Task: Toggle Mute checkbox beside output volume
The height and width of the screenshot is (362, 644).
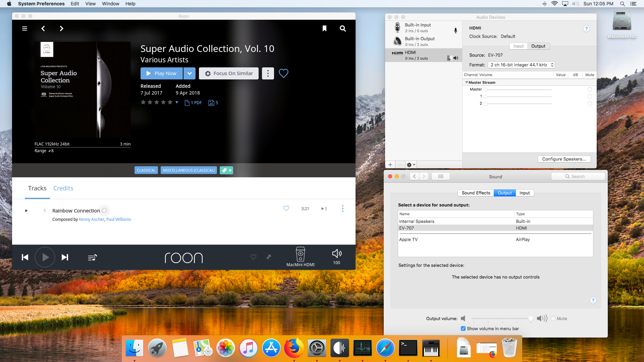Action: click(553, 318)
